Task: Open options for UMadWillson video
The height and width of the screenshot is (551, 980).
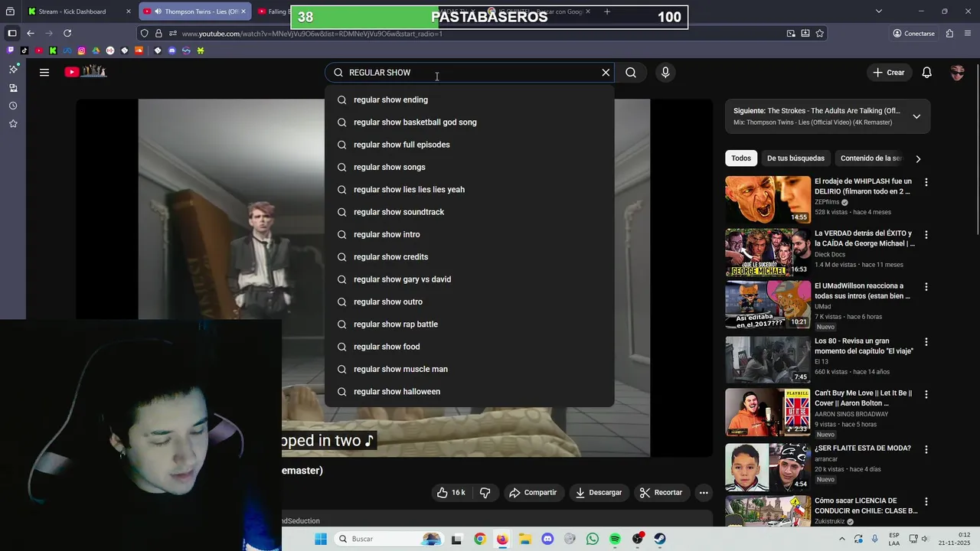Action: [926, 287]
